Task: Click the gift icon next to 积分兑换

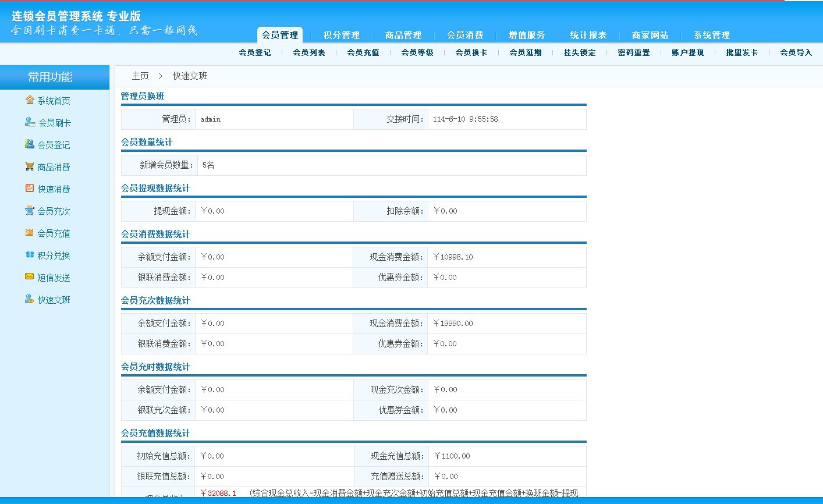Action: click(x=30, y=255)
